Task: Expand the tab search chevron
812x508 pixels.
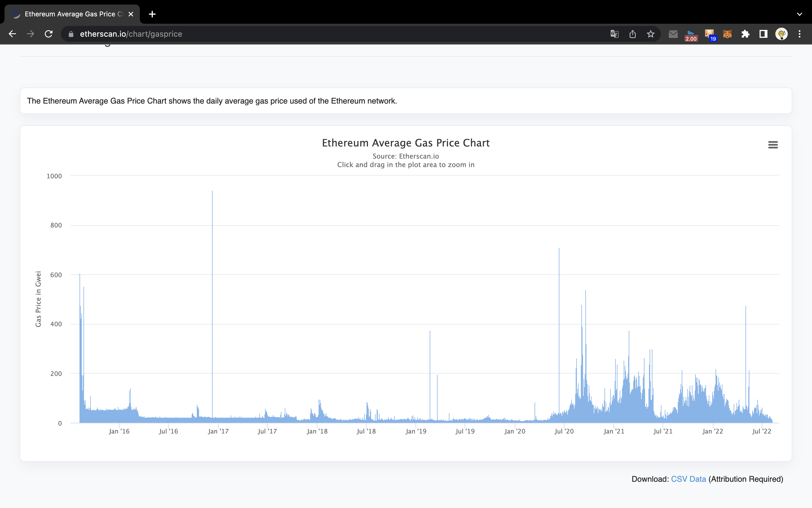Action: (x=800, y=14)
